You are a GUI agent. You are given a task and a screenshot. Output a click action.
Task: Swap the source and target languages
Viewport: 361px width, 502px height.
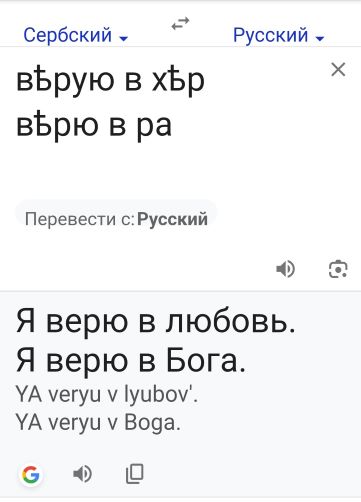click(x=180, y=24)
